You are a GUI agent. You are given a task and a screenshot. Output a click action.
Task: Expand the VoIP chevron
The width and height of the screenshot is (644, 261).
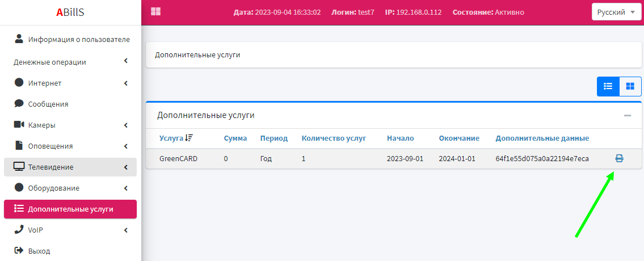[x=125, y=230]
